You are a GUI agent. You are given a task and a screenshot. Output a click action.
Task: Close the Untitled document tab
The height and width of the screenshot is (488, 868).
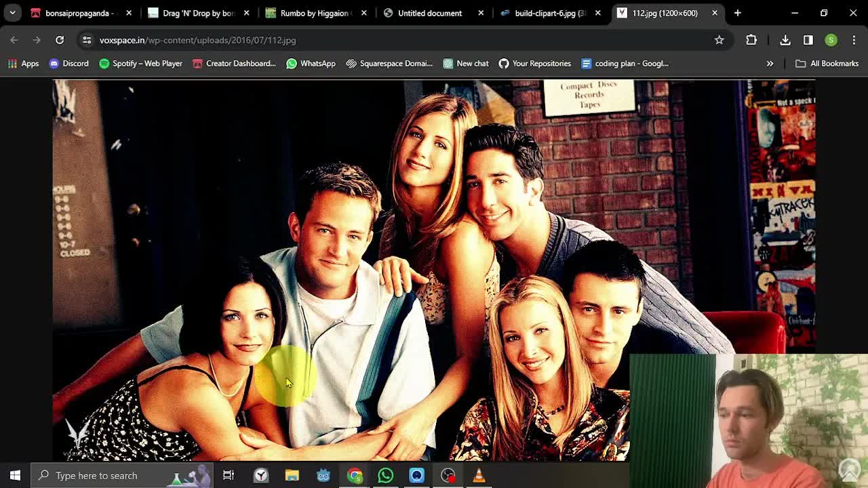(481, 13)
